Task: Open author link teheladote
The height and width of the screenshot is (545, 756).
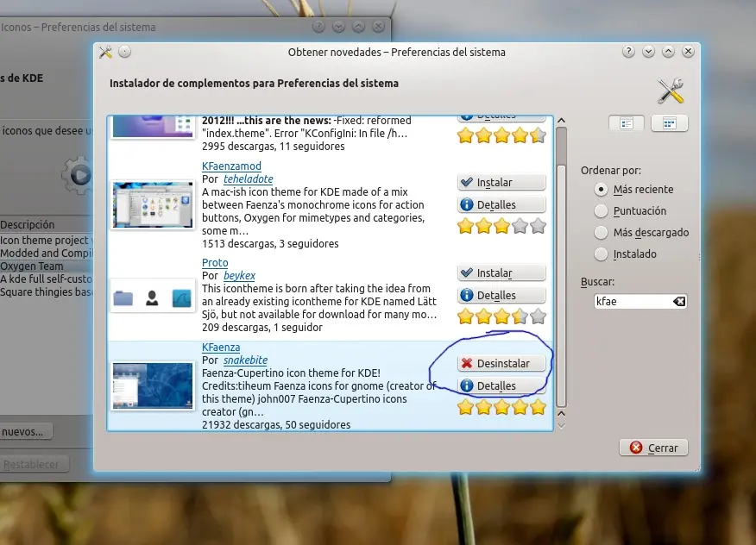Action: point(249,179)
